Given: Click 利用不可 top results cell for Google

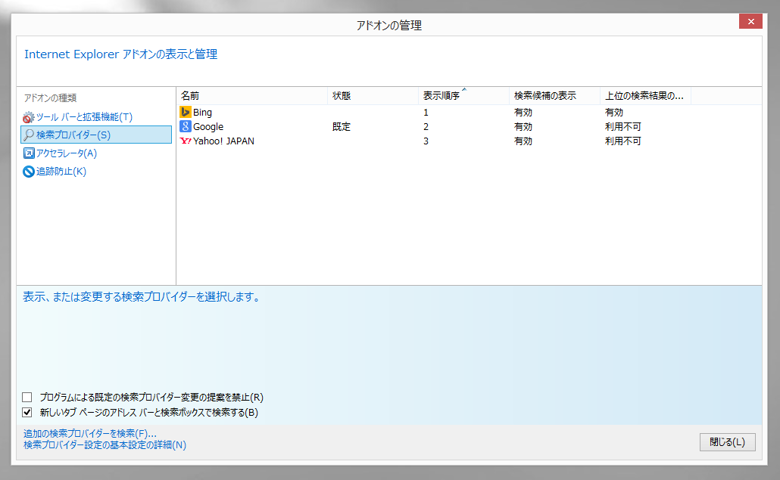Looking at the screenshot, I should [x=623, y=127].
